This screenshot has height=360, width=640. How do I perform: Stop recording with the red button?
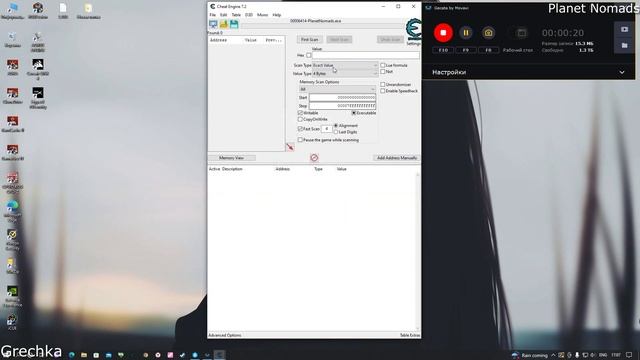click(443, 33)
